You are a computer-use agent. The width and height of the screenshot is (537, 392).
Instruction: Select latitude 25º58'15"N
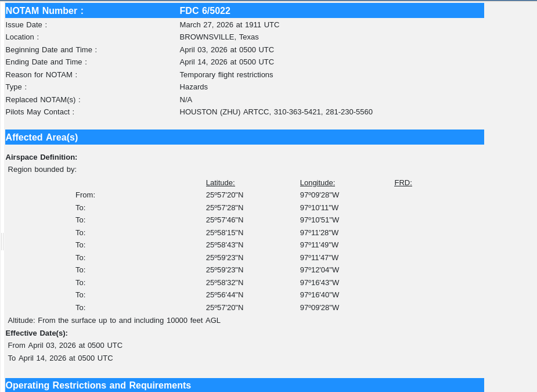225,233
